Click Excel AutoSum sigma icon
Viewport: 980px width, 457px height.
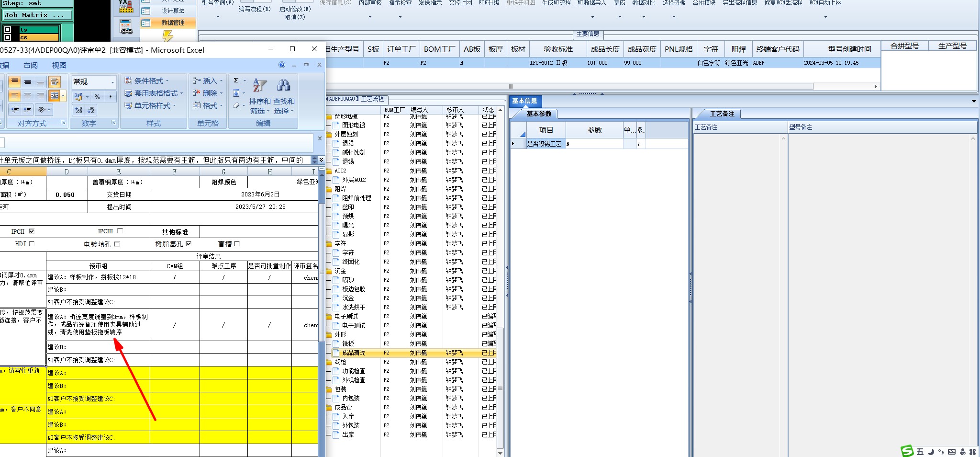[236, 80]
